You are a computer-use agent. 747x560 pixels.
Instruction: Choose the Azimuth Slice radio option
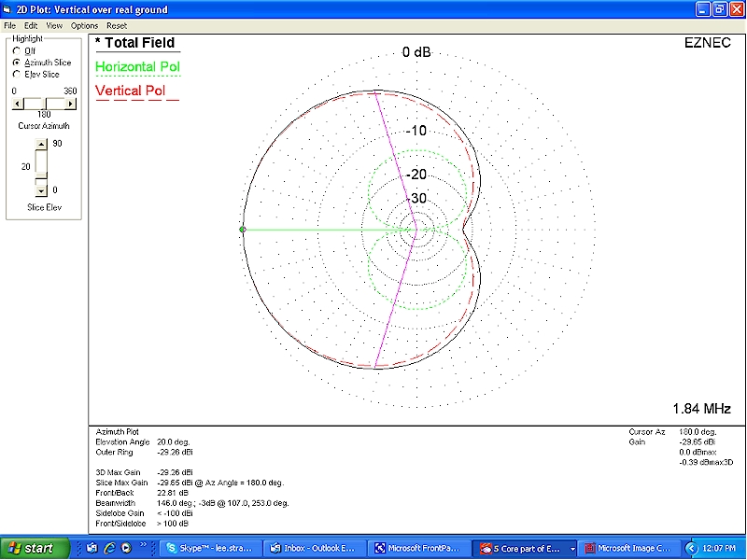(x=16, y=63)
